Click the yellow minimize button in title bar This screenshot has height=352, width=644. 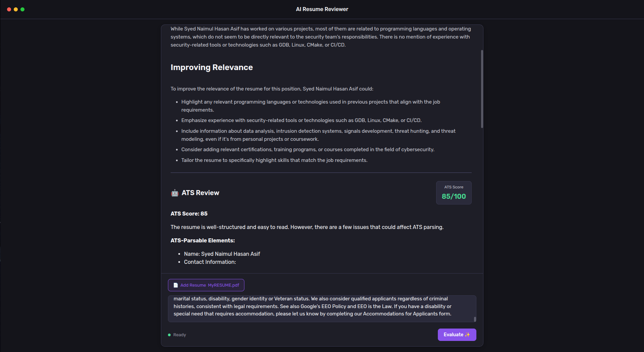15,9
